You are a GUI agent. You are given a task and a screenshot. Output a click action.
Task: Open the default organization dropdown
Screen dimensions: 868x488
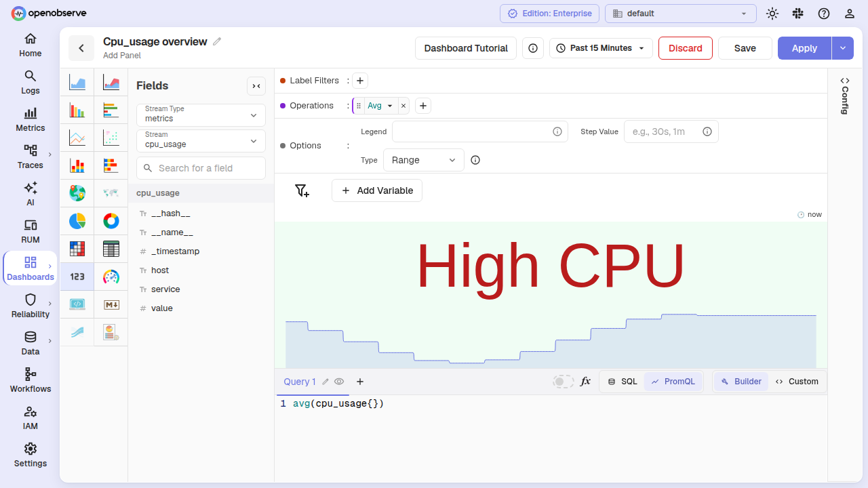681,14
